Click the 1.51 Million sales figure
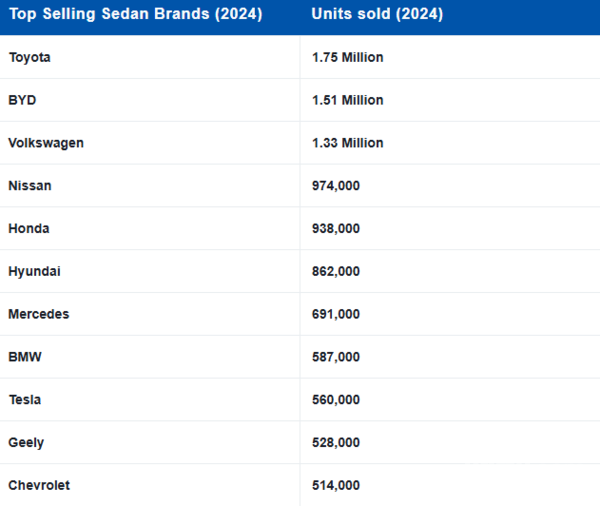 (347, 100)
